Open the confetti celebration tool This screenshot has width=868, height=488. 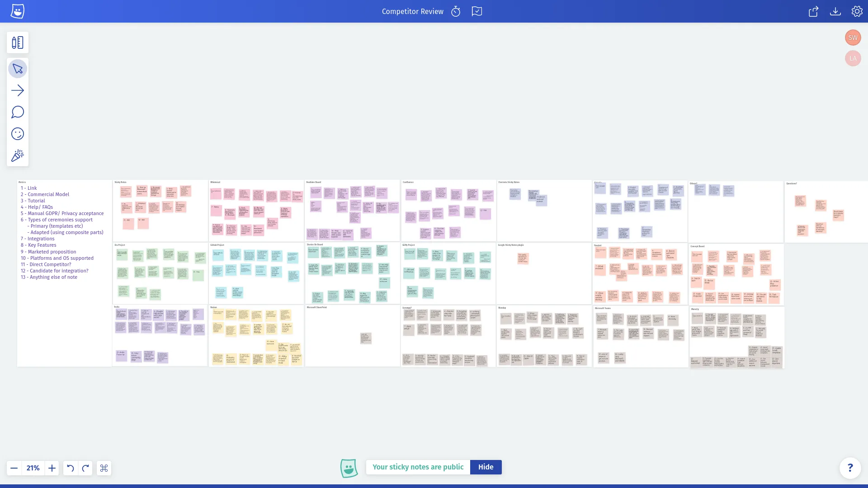point(18,155)
